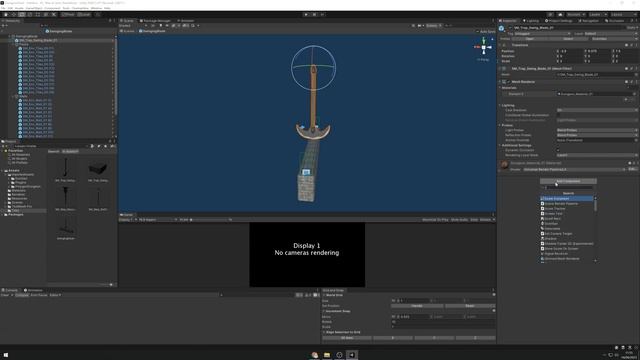Select the Hand tool in toolbar
Image resolution: width=640 pixels, height=360 pixels.
[x=6, y=14]
